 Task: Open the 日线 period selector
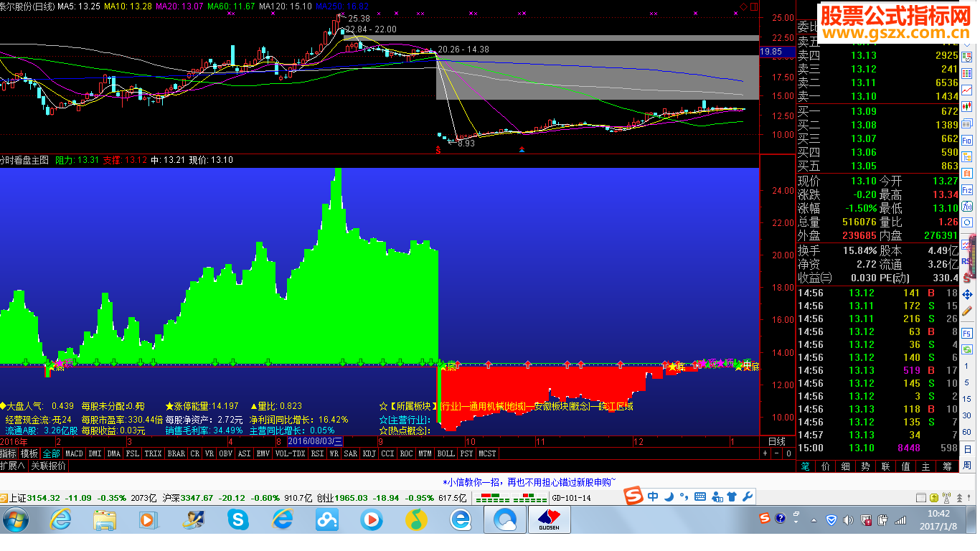[x=777, y=441]
